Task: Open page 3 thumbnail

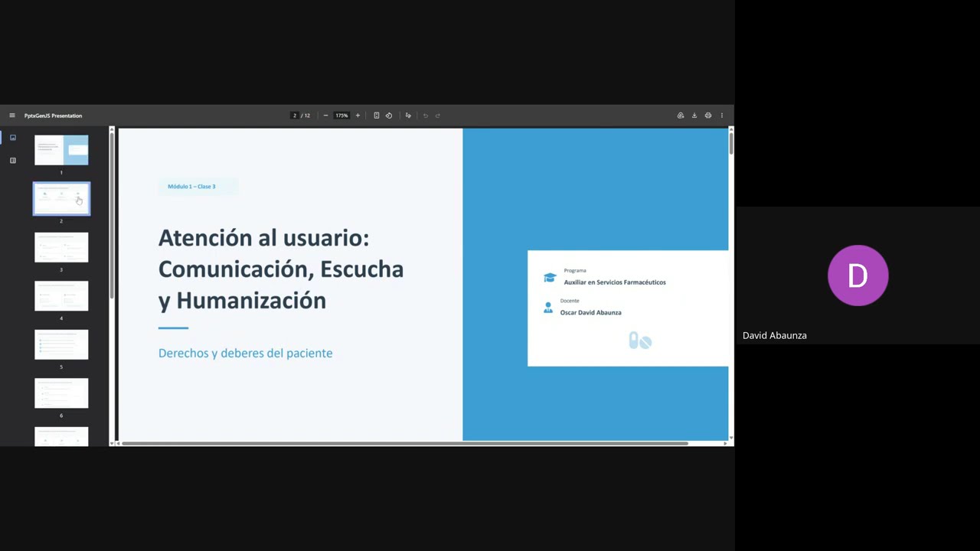Action: (x=61, y=247)
